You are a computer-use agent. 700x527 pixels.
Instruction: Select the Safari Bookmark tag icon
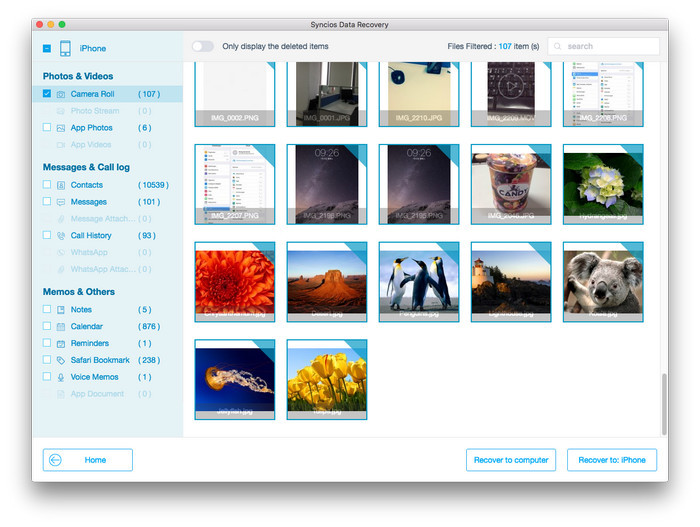tap(61, 360)
